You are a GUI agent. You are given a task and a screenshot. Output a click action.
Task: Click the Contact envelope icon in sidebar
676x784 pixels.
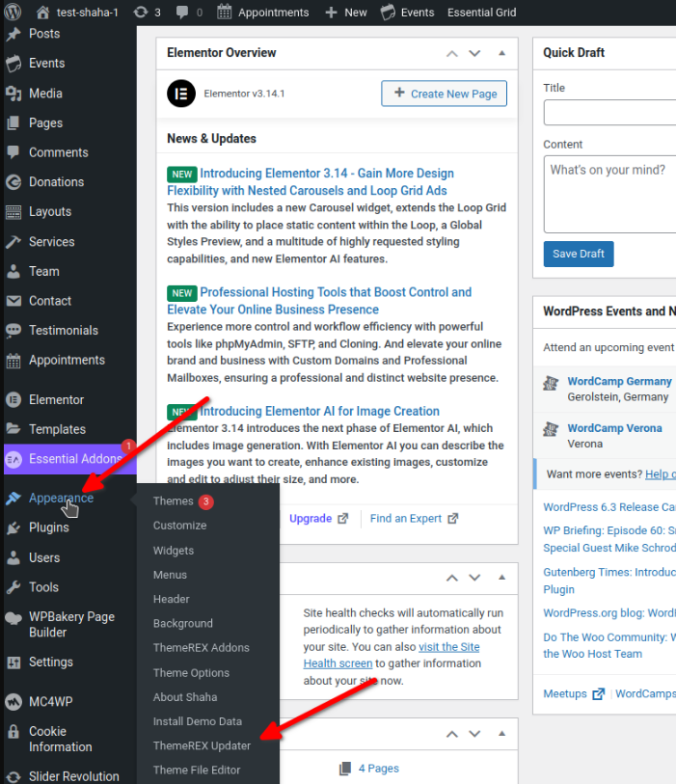(14, 301)
